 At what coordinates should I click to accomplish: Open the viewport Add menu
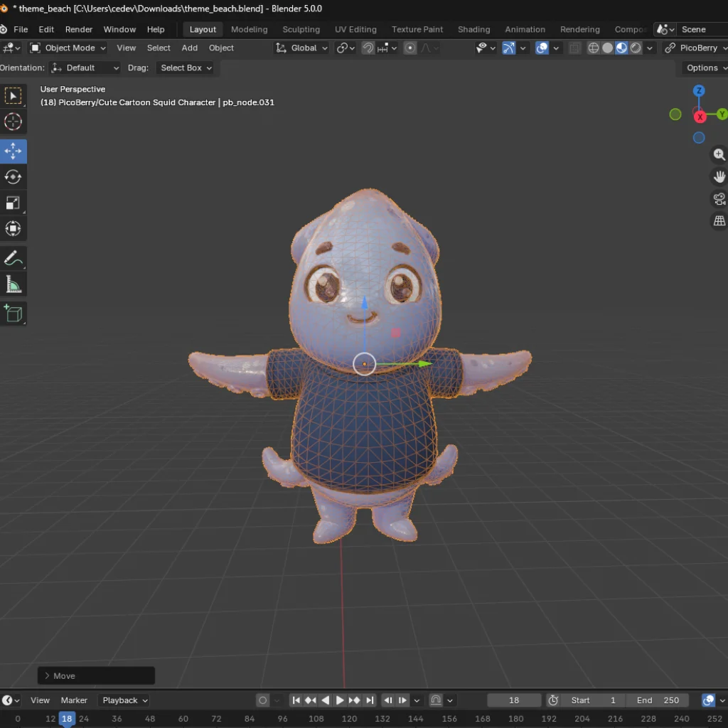[x=189, y=48]
